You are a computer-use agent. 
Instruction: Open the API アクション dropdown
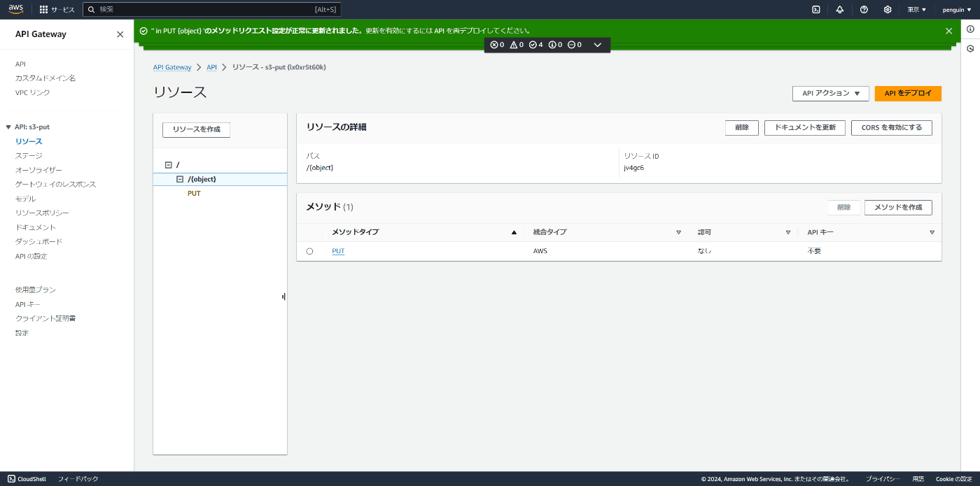click(830, 94)
